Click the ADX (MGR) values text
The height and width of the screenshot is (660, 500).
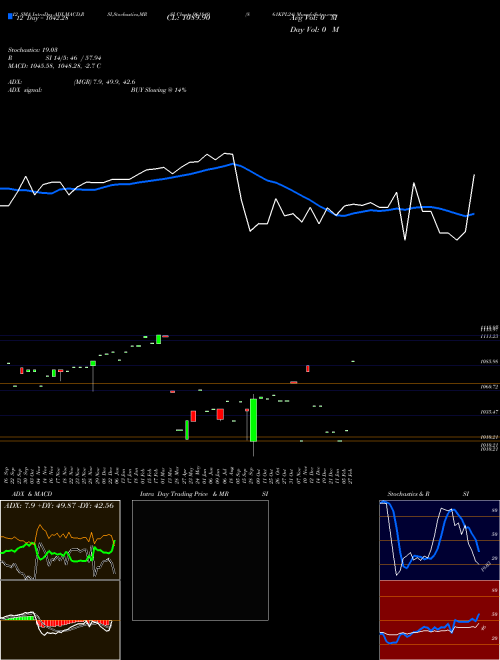104,82
